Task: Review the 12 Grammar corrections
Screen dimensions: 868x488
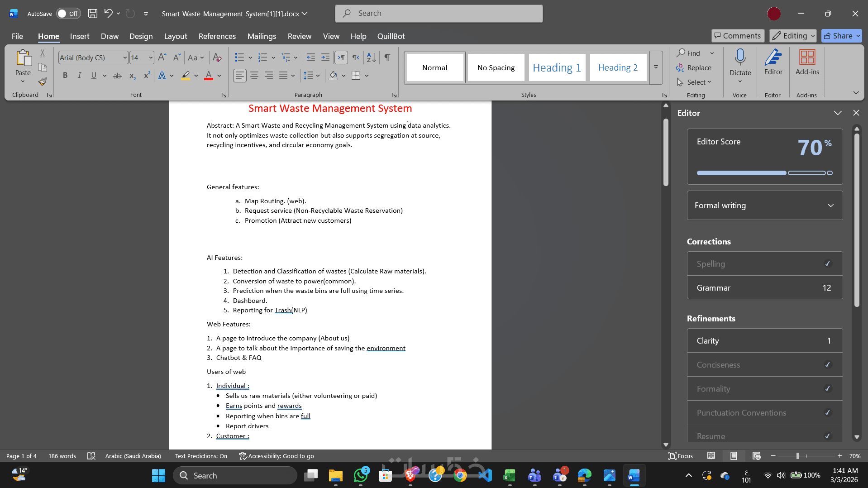Action: pyautogui.click(x=765, y=288)
